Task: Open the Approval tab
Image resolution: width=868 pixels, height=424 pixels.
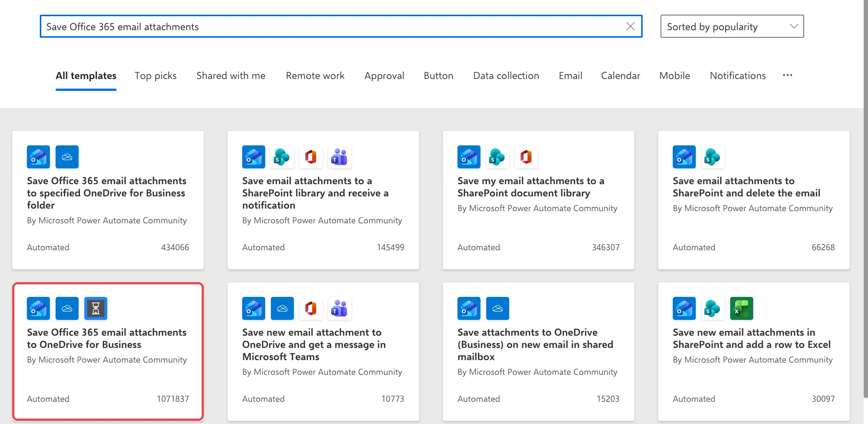Action: (x=384, y=76)
